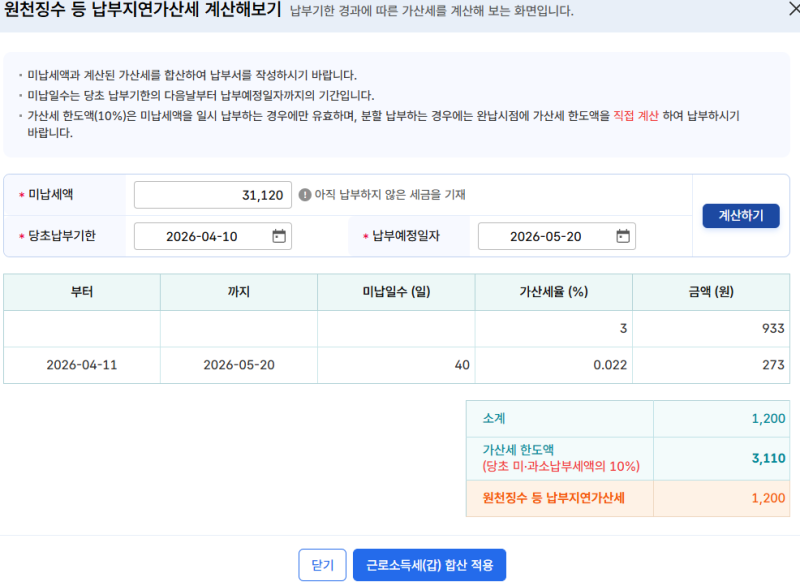The width and height of the screenshot is (800, 582).
Task: Apply with 근로소득세(갑) 합산 적용 button
Action: tap(429, 565)
